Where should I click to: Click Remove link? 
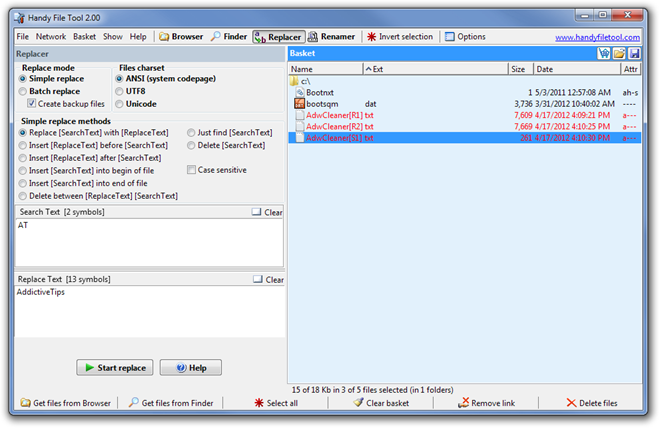(x=487, y=403)
